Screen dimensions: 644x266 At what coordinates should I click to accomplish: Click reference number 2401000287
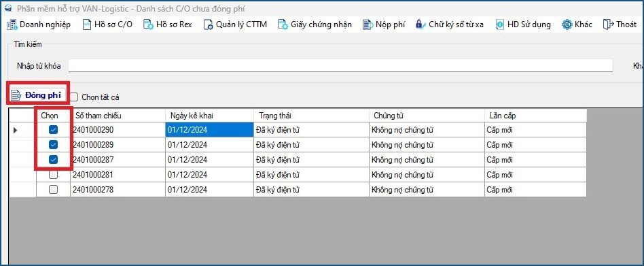coord(93,159)
